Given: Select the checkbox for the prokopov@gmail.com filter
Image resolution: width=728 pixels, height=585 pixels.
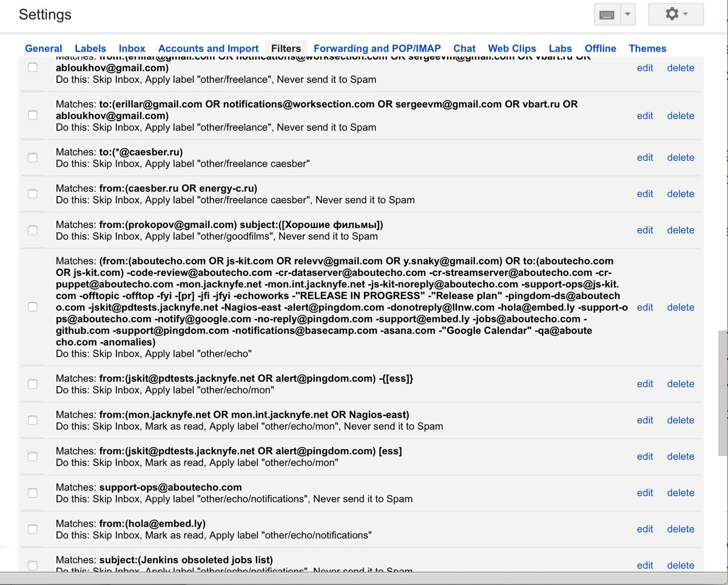Looking at the screenshot, I should click(33, 230).
